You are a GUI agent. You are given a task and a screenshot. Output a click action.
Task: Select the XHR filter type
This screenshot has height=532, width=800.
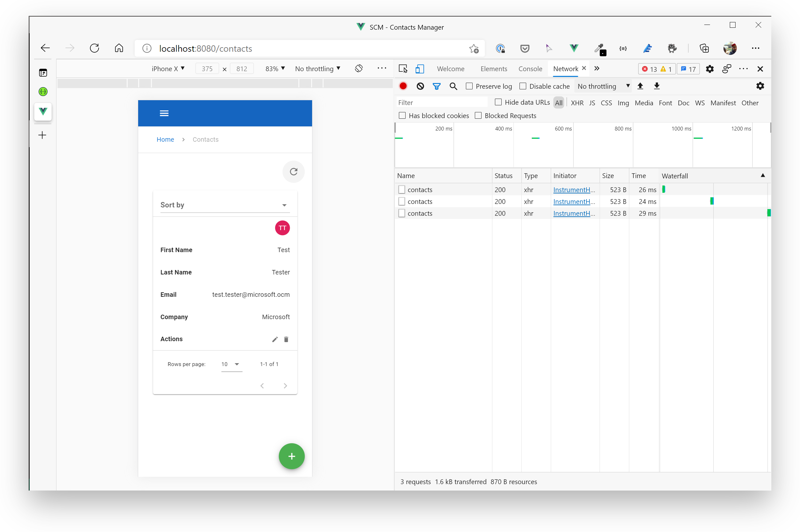[x=577, y=103]
